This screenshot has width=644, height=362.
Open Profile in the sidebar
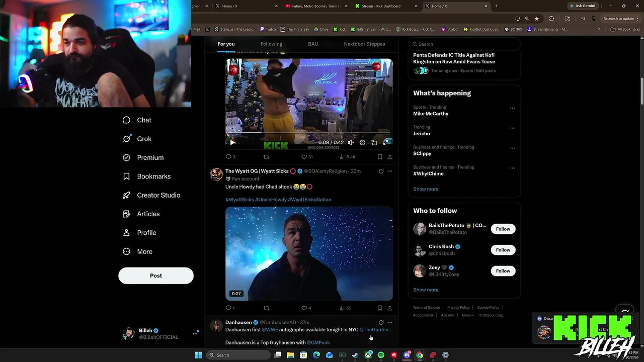[139, 233]
